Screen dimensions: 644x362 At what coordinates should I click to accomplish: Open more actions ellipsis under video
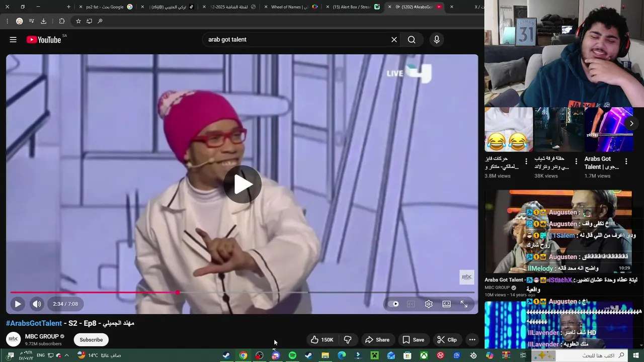point(472,340)
